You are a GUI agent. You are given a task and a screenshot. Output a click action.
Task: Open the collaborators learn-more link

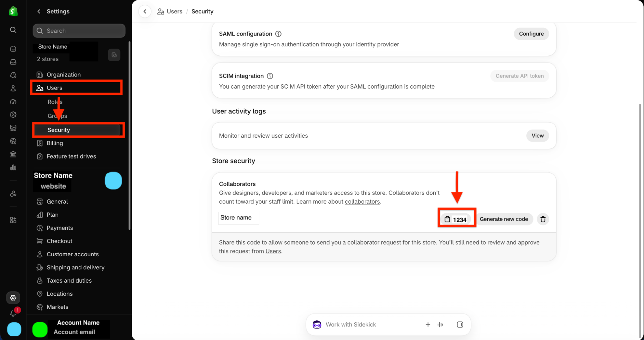coord(362,202)
